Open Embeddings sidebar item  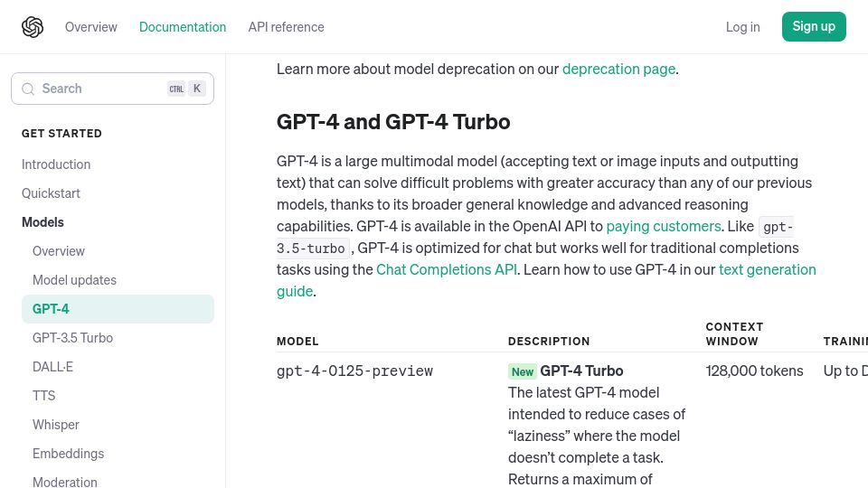click(68, 453)
